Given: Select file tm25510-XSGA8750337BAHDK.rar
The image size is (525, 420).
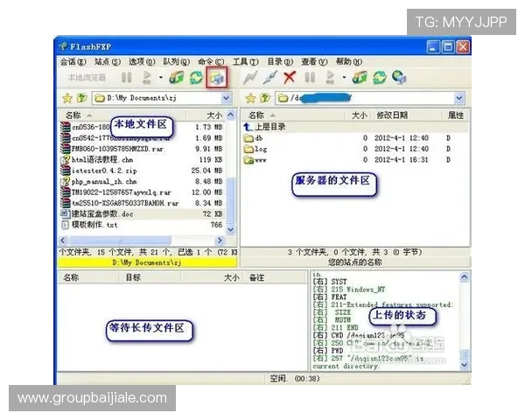Looking at the screenshot, I should click(x=143, y=203).
